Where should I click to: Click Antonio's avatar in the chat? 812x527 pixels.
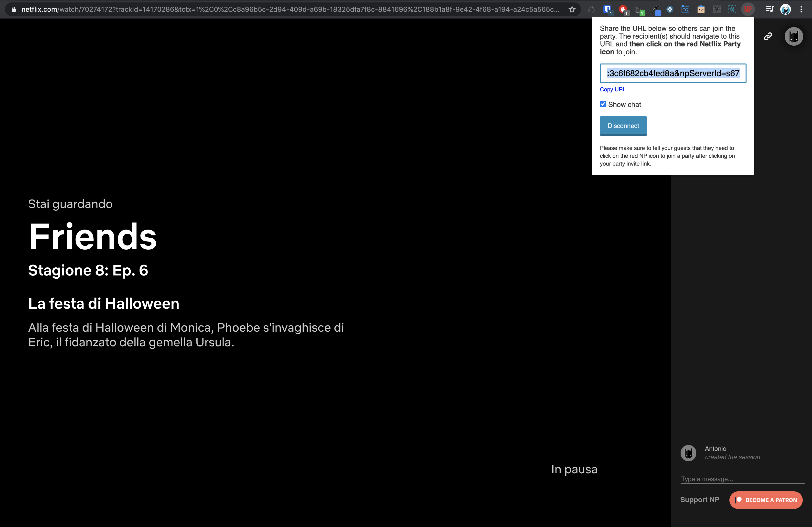tap(688, 453)
